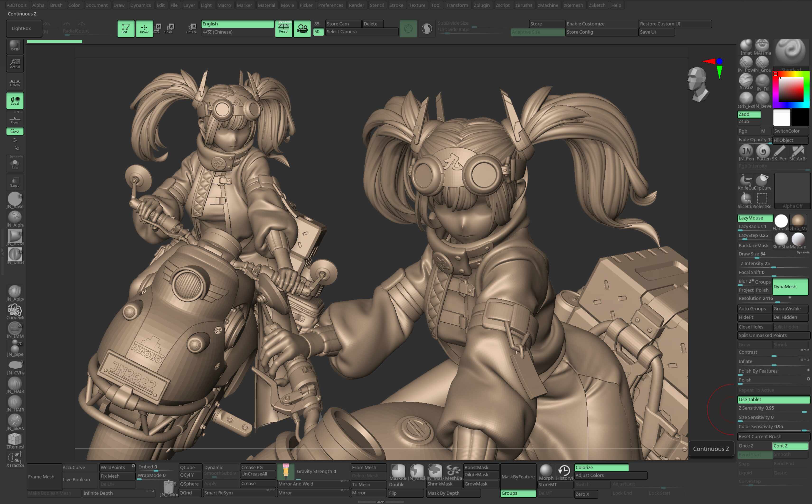The width and height of the screenshot is (812, 504).
Task: Click the Frame Mesh button
Action: click(44, 477)
